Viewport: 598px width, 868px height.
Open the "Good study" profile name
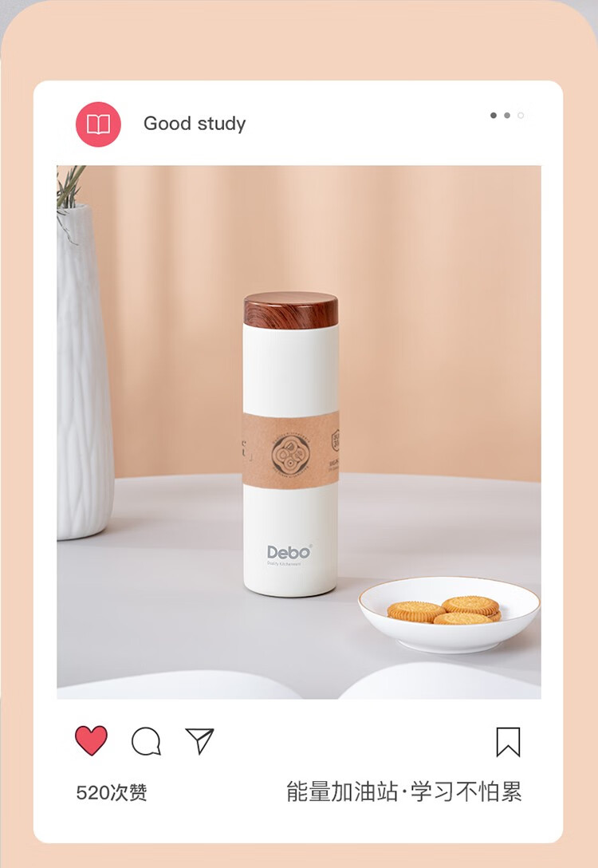point(195,124)
